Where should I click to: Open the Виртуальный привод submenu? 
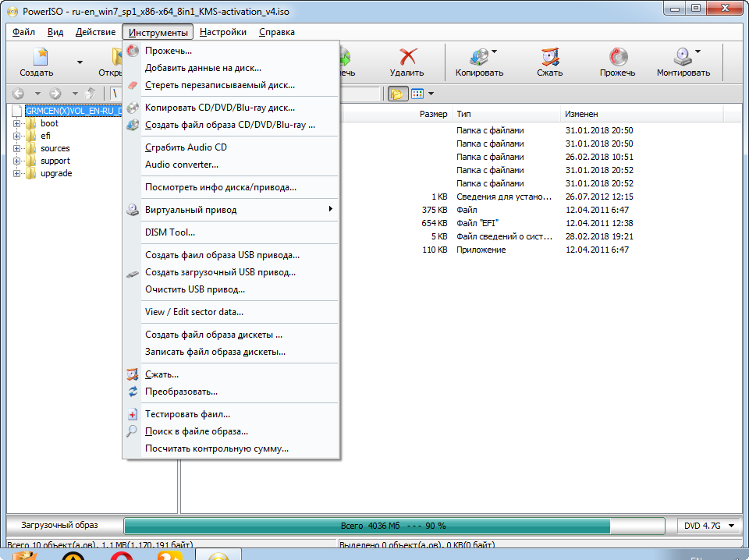231,210
